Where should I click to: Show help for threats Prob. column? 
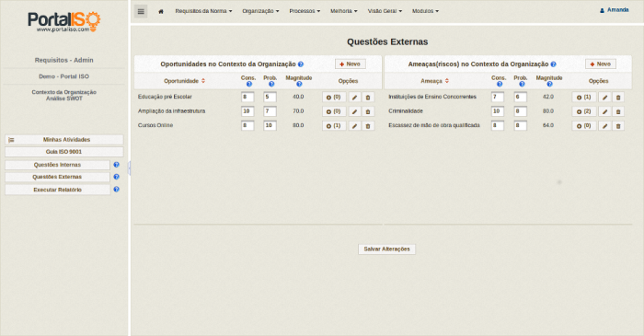(x=522, y=84)
